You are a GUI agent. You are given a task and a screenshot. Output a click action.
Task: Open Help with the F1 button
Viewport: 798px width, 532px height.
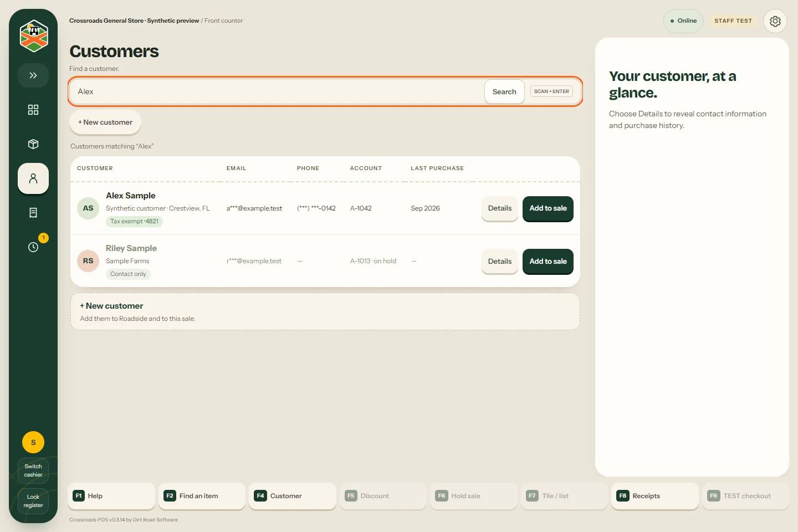111,496
